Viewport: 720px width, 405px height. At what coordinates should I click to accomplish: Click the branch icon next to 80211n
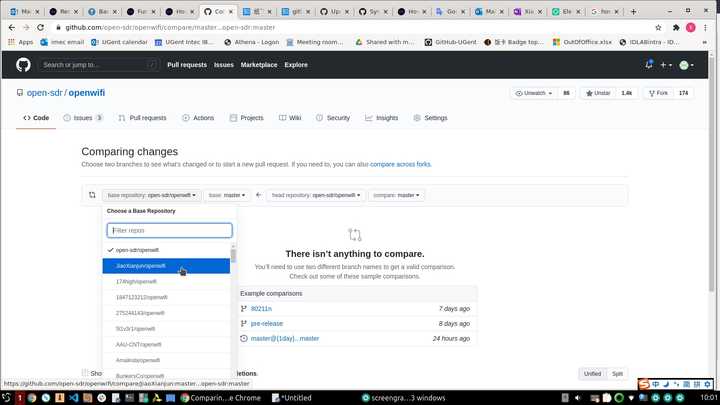(244, 309)
